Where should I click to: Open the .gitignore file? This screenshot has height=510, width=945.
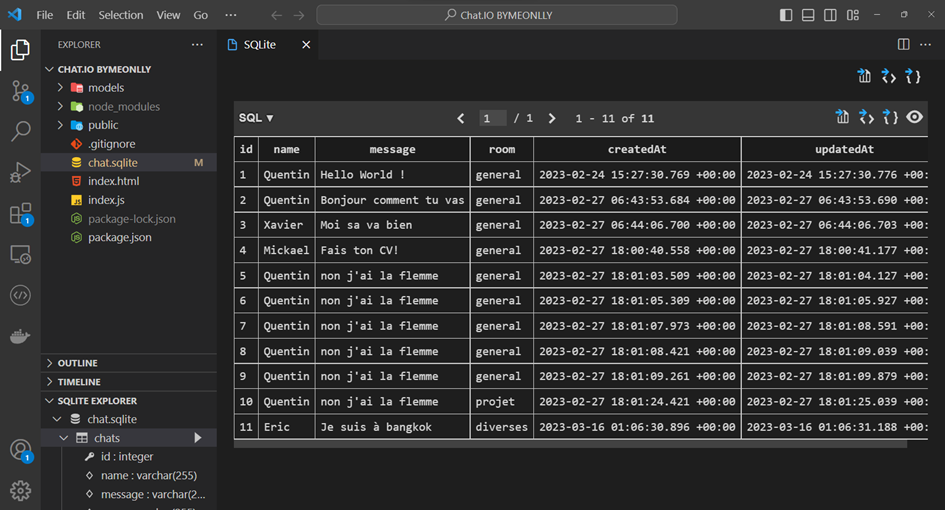click(x=129, y=144)
